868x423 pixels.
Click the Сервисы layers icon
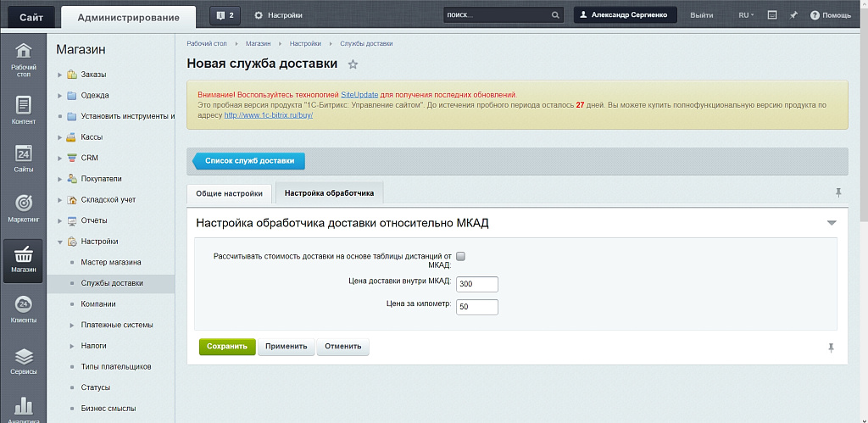click(24, 360)
